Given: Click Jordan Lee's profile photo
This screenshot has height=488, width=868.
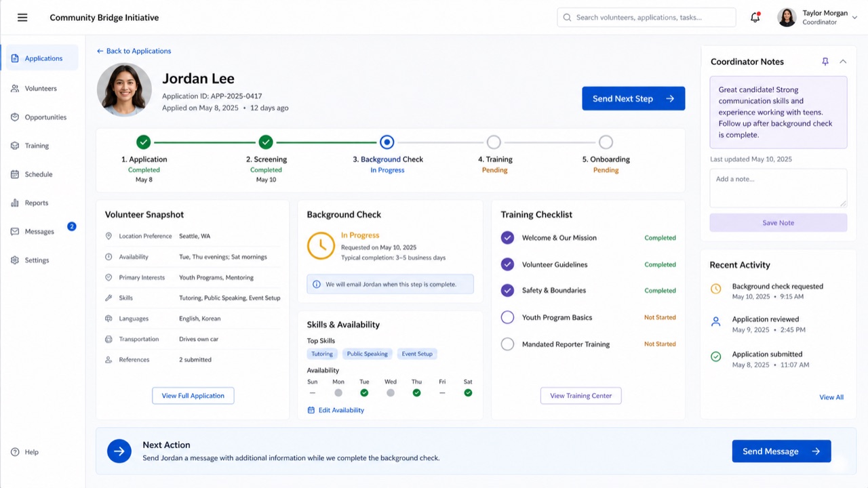Looking at the screenshot, I should pyautogui.click(x=124, y=90).
